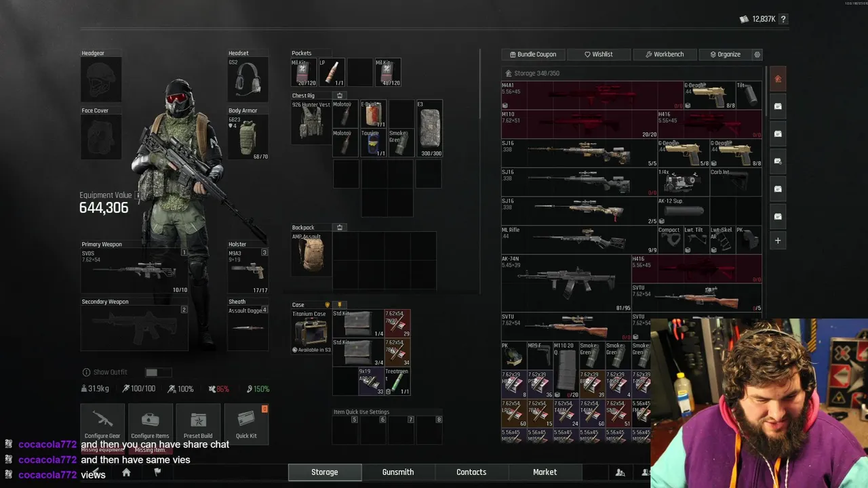
Task: Switch to the Storage tab
Action: coord(325,472)
